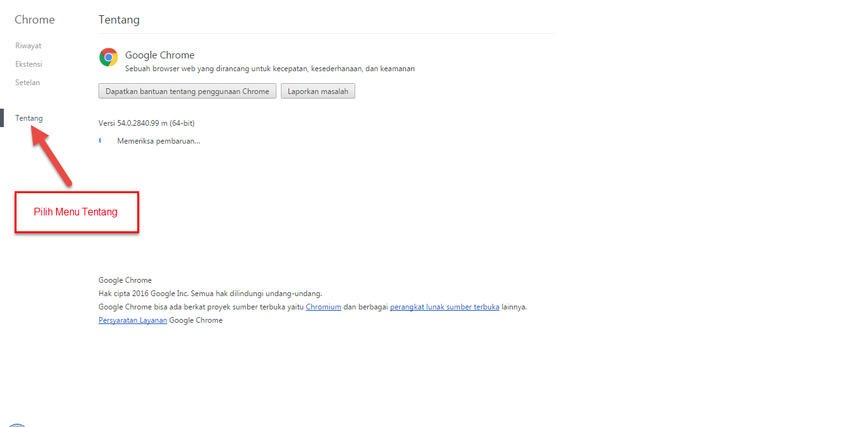The width and height of the screenshot is (868, 427).
Task: Open Ekstensi from the sidebar
Action: tap(29, 64)
